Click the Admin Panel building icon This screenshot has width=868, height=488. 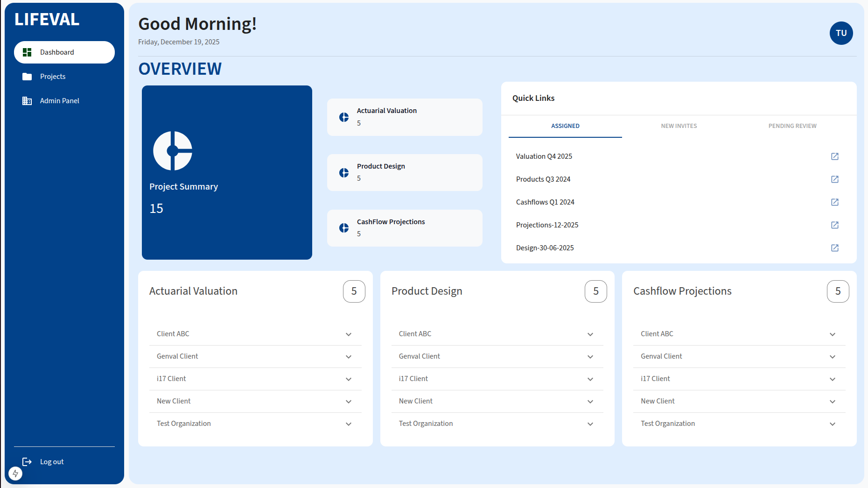pyautogui.click(x=27, y=101)
